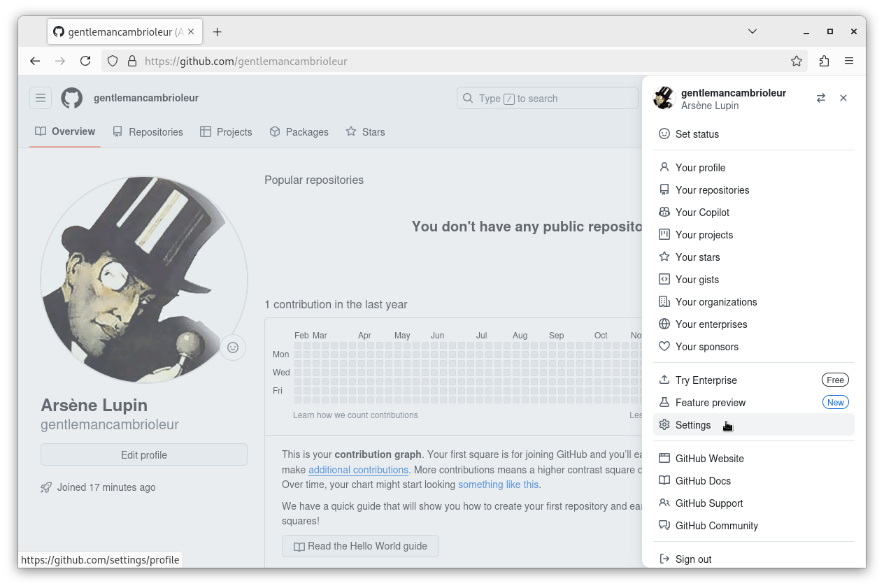Click the account switcher arrows icon
This screenshot has width=884, height=588.
pyautogui.click(x=821, y=99)
